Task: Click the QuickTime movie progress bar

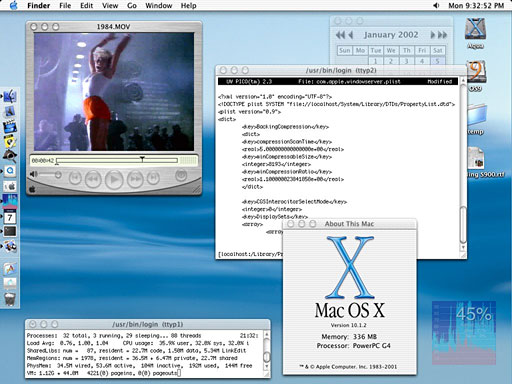Action: [x=117, y=161]
